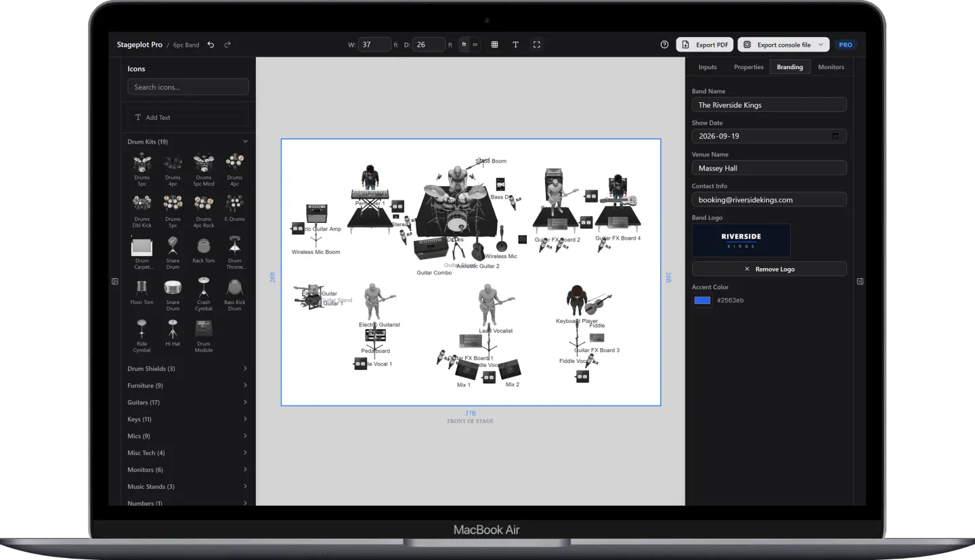
Task: Go to the Monitors tab
Action: [831, 67]
